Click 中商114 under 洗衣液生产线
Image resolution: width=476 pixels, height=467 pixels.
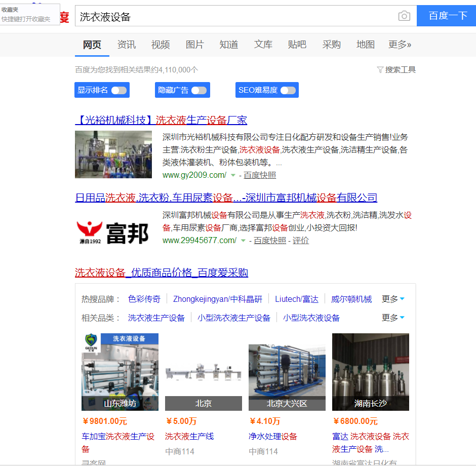180,451
